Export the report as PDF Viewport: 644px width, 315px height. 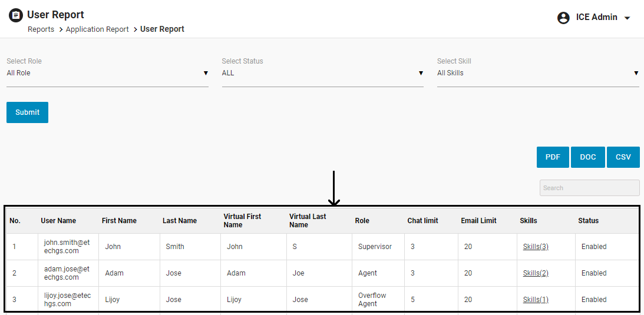(x=553, y=157)
